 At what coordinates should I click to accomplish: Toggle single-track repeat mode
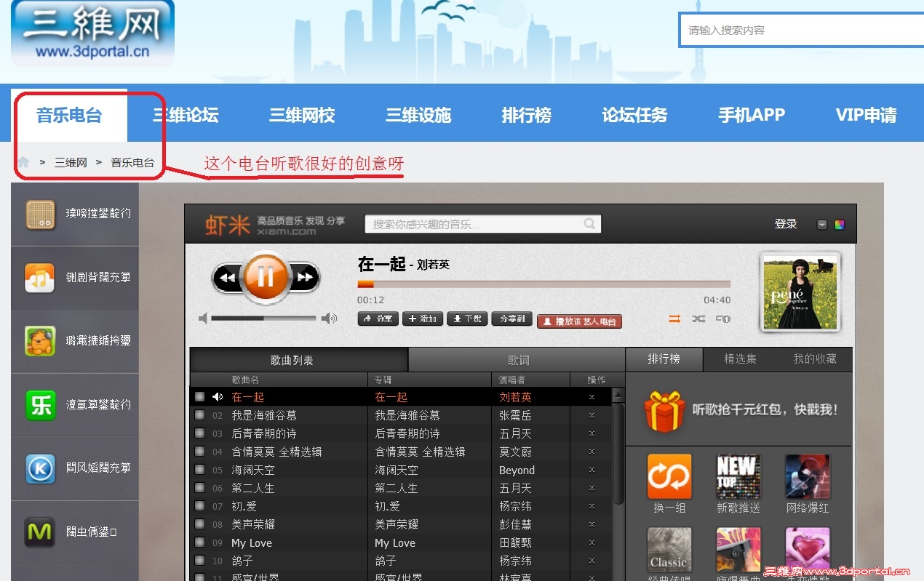pyautogui.click(x=722, y=318)
